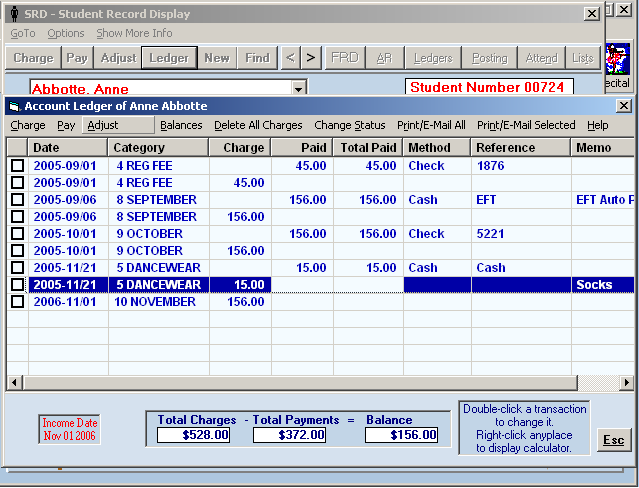Click the Date column header

click(x=68, y=148)
